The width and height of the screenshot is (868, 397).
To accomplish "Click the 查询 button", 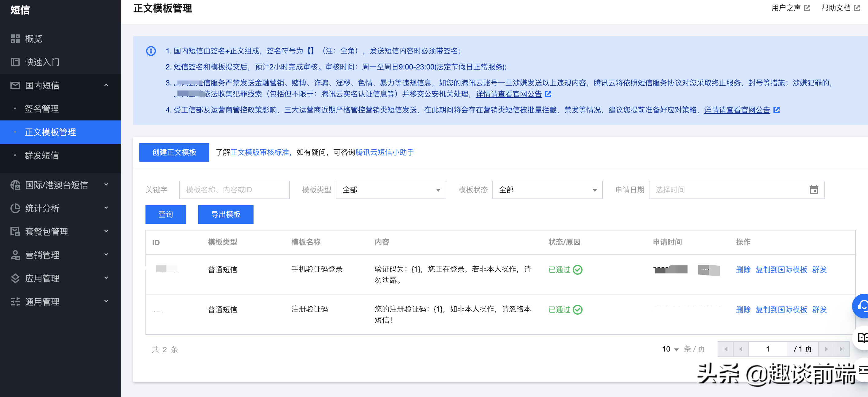I will click(165, 214).
